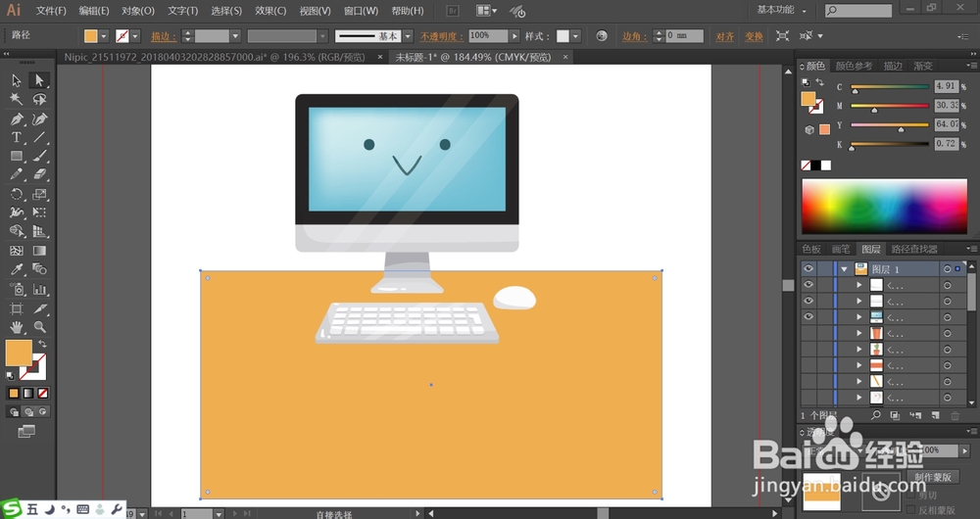Open the stroke color dropdown in control bar
Screen dimensions: 980x519
click(135, 36)
